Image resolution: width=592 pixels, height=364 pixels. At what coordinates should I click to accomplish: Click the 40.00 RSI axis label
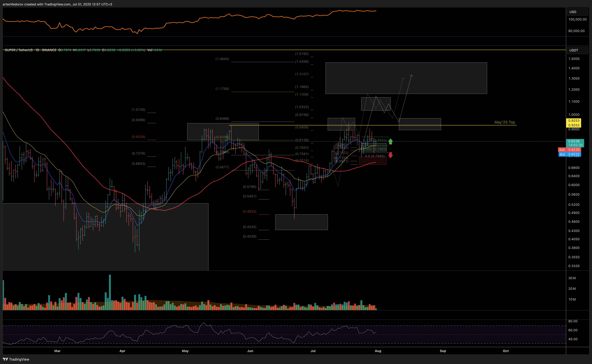[573, 339]
